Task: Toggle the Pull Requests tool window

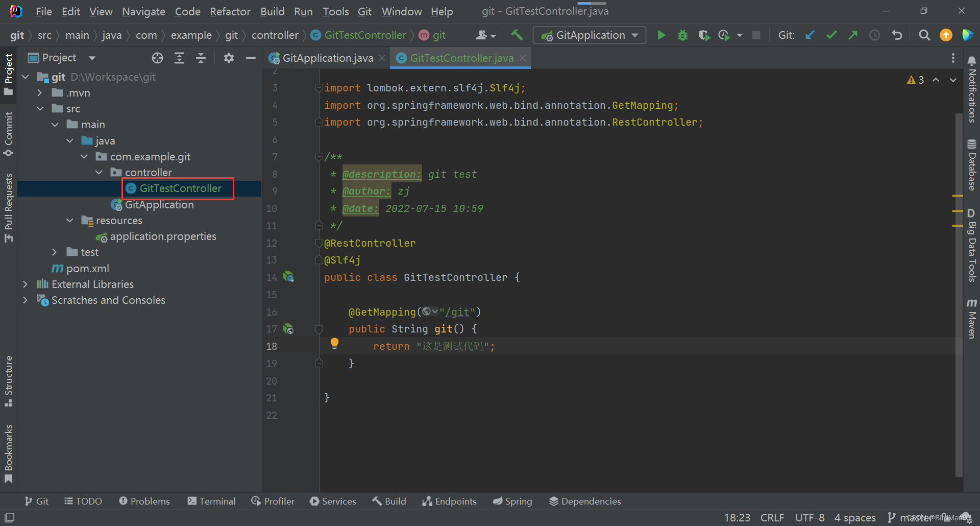Action: 9,207
